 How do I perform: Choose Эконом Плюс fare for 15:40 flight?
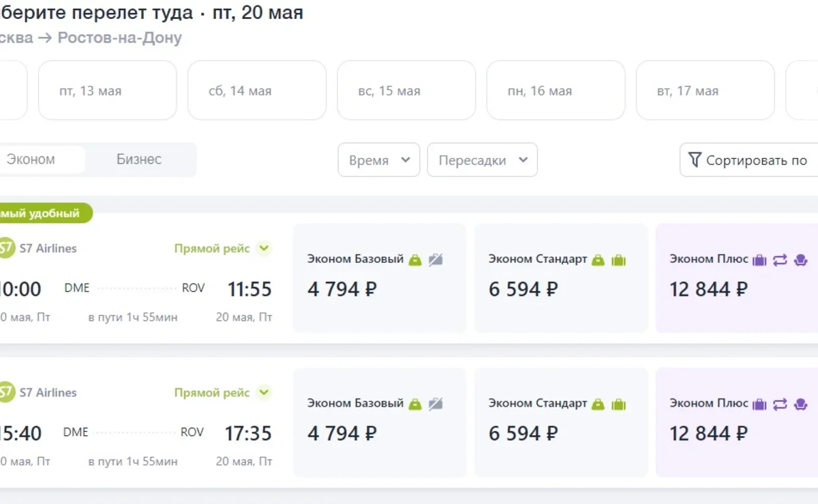coord(736,423)
